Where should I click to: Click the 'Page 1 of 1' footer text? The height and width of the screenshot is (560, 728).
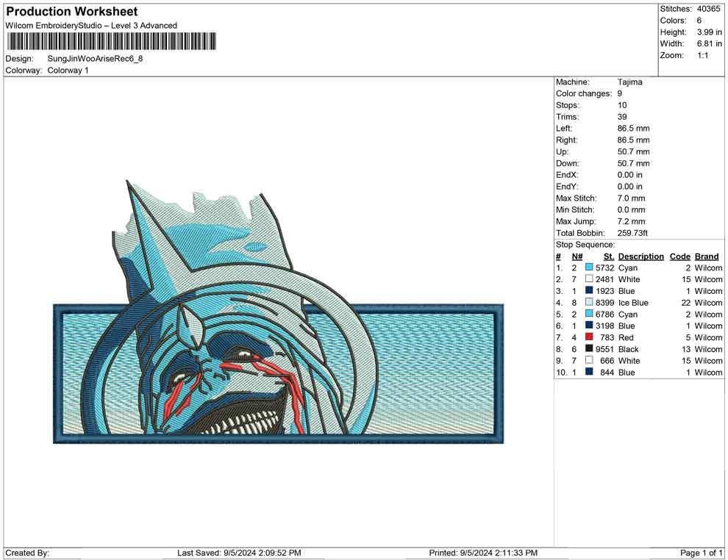(x=701, y=552)
